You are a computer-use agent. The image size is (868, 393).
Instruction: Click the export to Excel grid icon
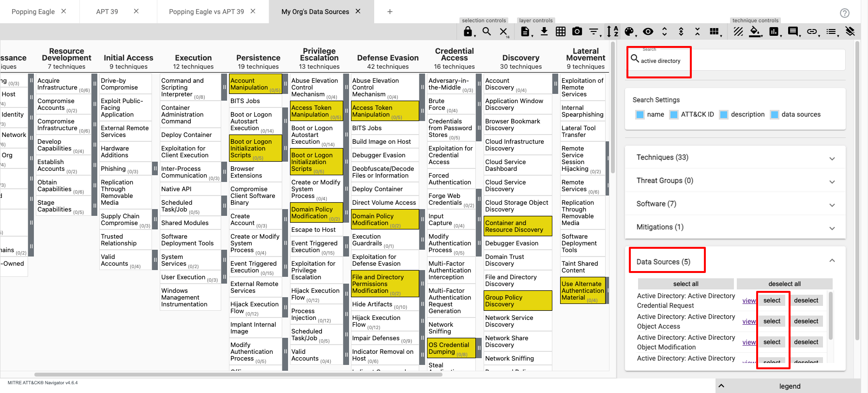(x=561, y=31)
